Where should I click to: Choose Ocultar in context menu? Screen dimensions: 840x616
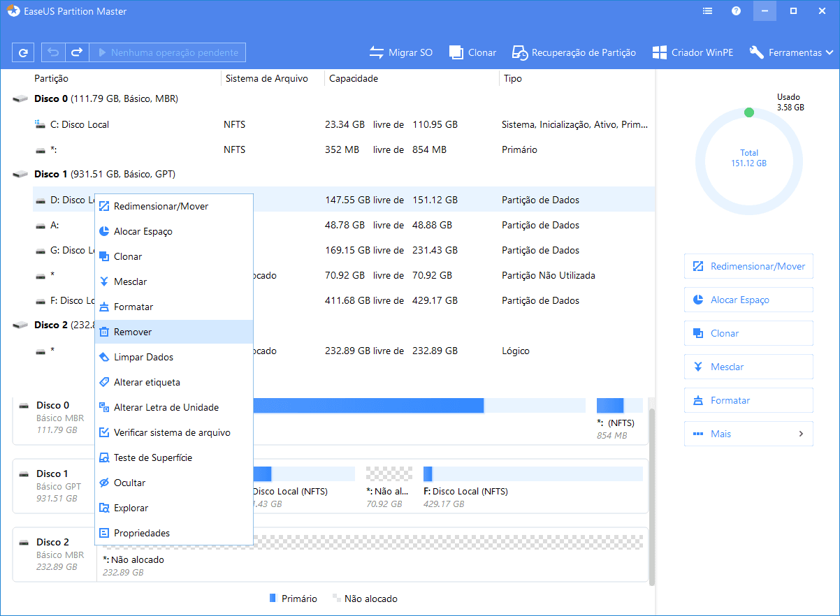[174, 483]
